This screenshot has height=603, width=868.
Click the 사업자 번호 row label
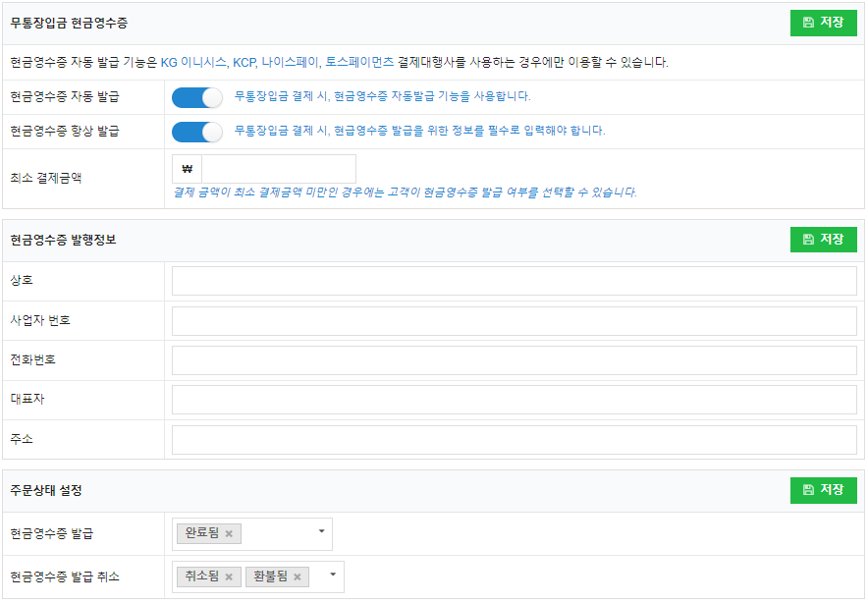40,320
